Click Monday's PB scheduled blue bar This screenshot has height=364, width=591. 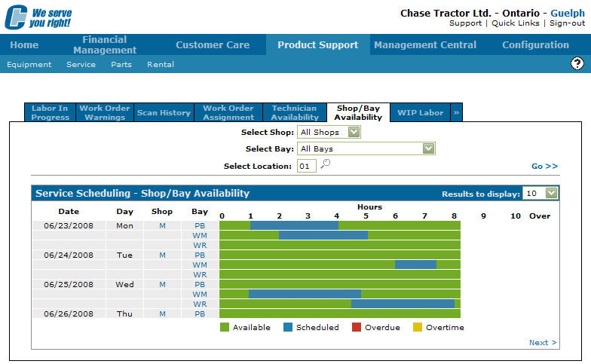click(x=294, y=225)
